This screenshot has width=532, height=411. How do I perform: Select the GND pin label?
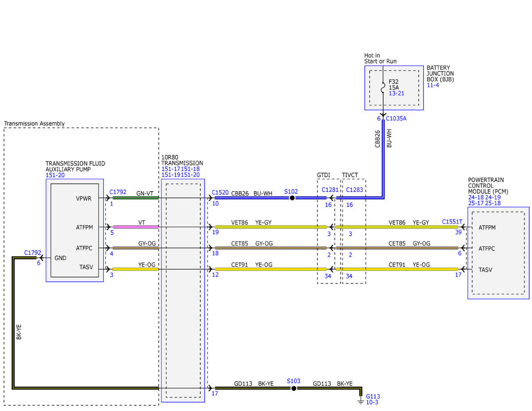pyautogui.click(x=60, y=258)
